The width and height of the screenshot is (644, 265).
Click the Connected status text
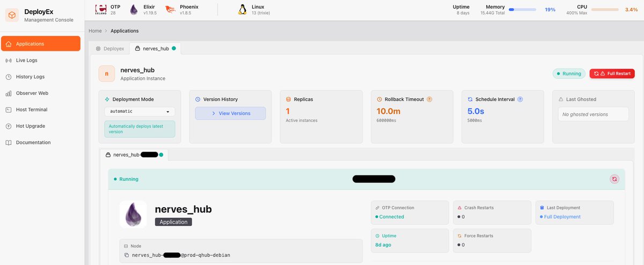click(x=392, y=217)
